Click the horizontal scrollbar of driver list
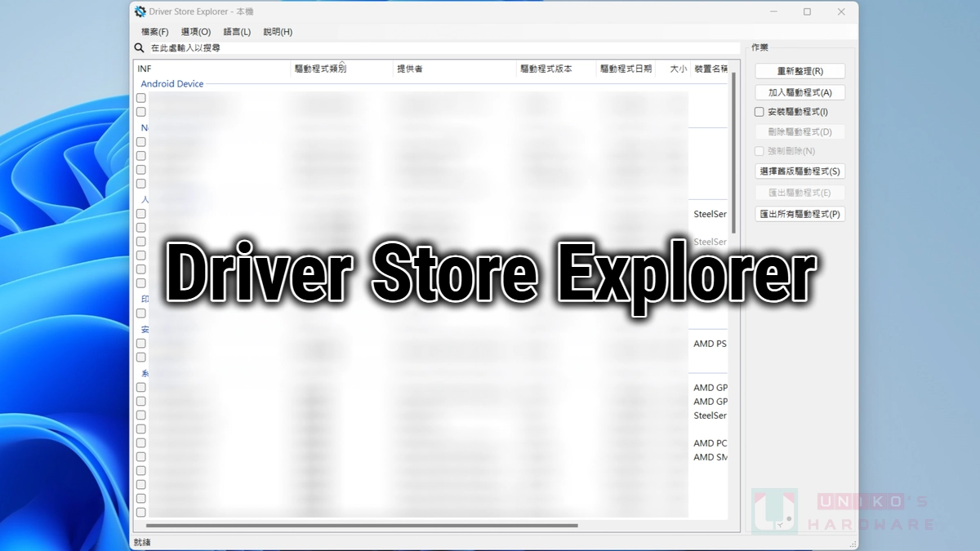980x551 pixels. [x=362, y=526]
